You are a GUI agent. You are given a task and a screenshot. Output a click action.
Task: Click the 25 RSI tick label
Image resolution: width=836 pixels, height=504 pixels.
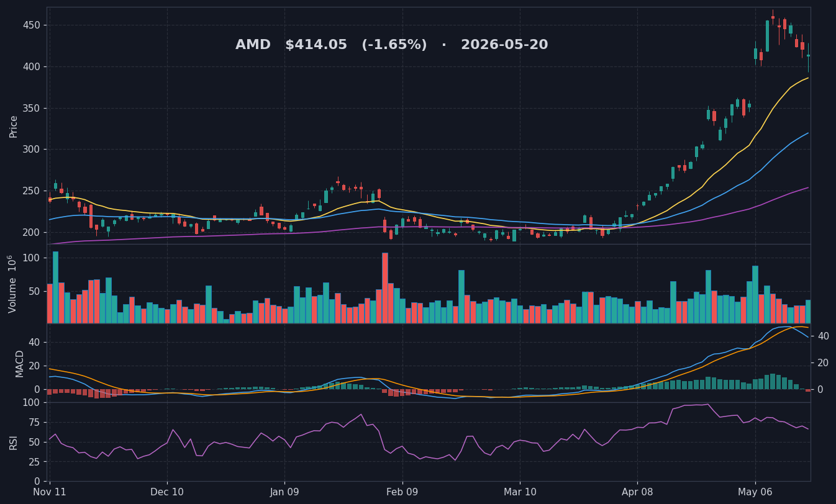click(34, 462)
